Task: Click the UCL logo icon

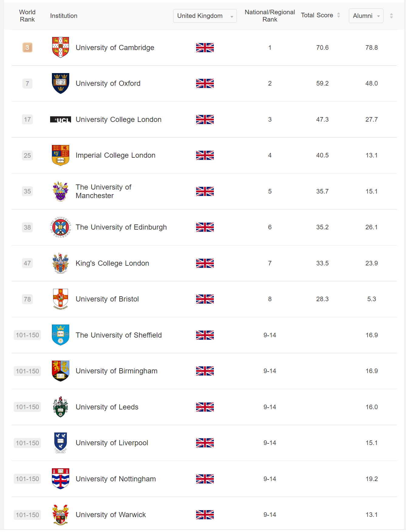Action: (x=60, y=120)
